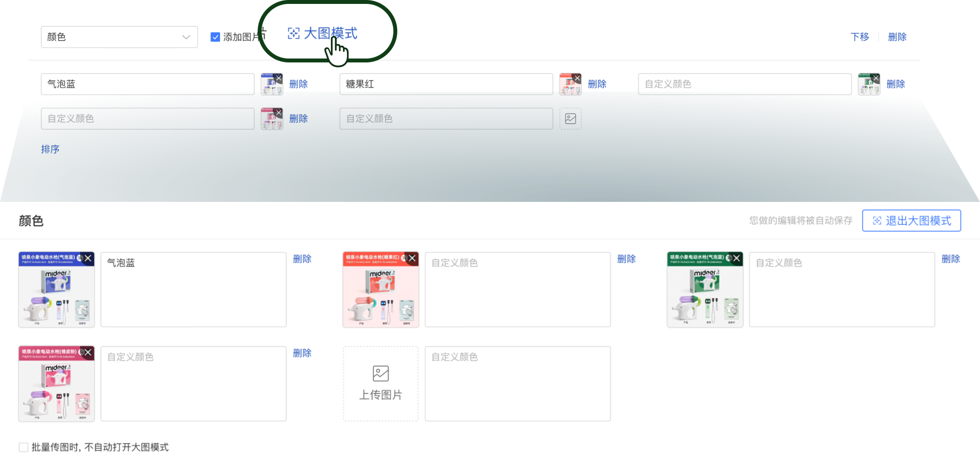Remove the large blue 气泡蓝 product image
Image resolution: width=980 pixels, height=473 pixels.
pyautogui.click(x=88, y=258)
